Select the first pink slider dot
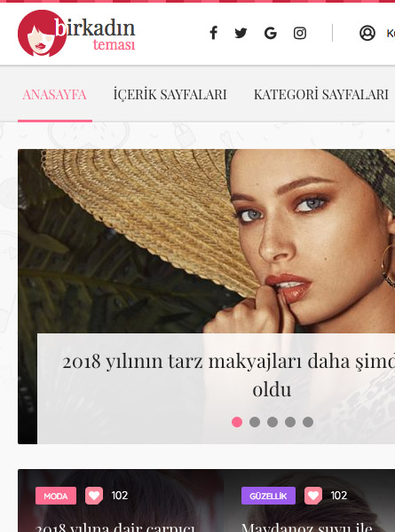This screenshot has width=395, height=532. (237, 422)
